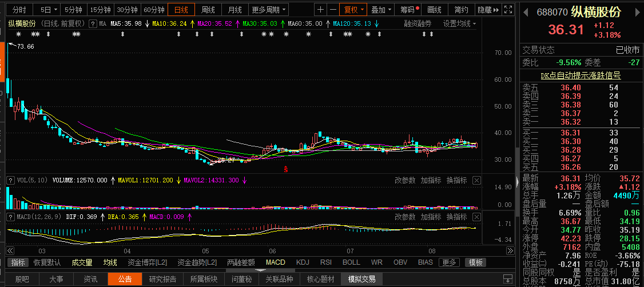Viewport: 644px width, 287px height.
Task: Click 改参数 in the MACD panel
Action: 405,217
